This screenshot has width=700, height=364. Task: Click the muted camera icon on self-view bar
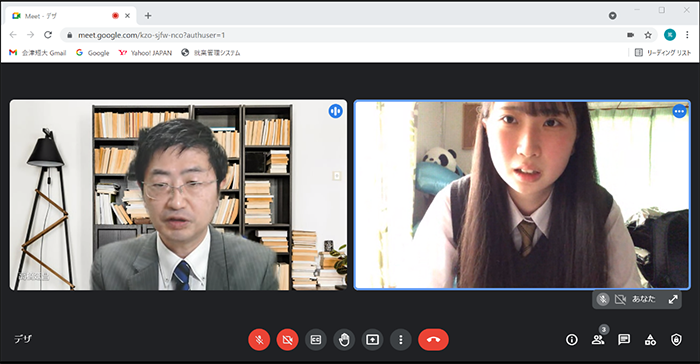pyautogui.click(x=620, y=299)
